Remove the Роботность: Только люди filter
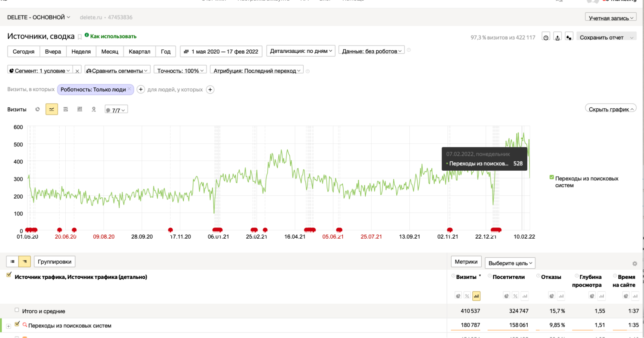The image size is (644, 338). [x=129, y=89]
